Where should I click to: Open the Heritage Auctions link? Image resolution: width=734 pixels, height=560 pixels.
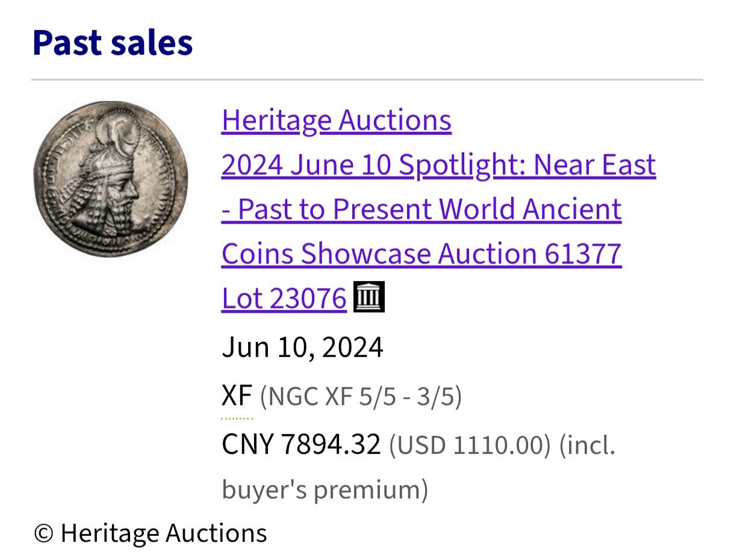336,120
